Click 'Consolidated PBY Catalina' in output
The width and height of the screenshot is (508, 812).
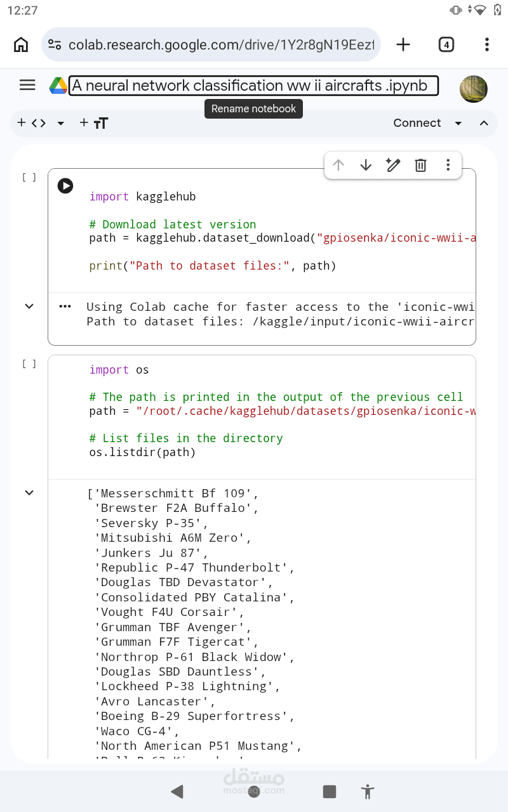[194, 598]
